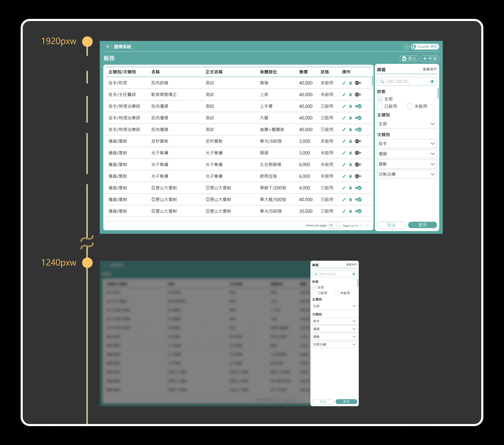The image size is (504, 445).
Task: Click the edit pencil in the 肩頸 row
Action: coord(344,83)
